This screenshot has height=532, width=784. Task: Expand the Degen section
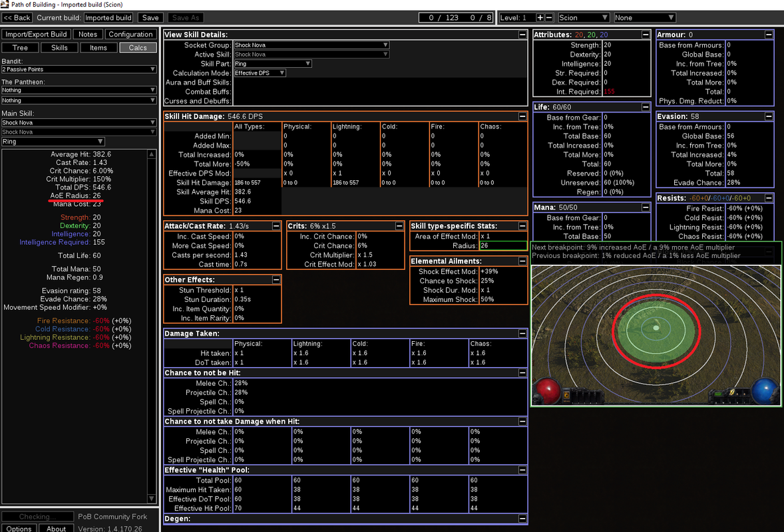click(522, 519)
